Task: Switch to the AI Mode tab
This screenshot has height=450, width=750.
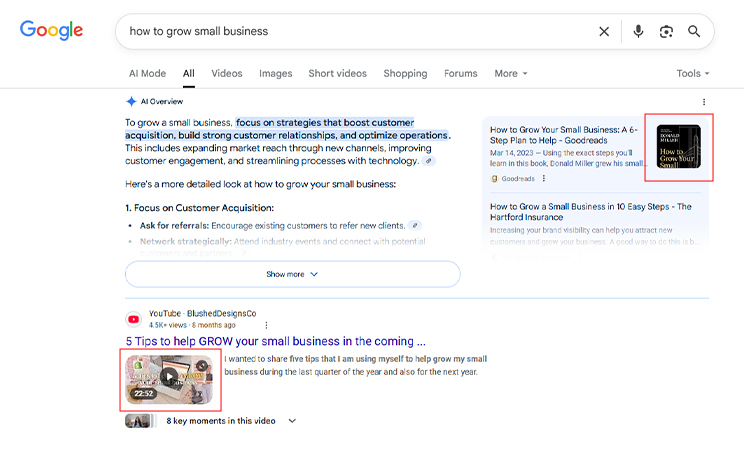Action: click(147, 74)
